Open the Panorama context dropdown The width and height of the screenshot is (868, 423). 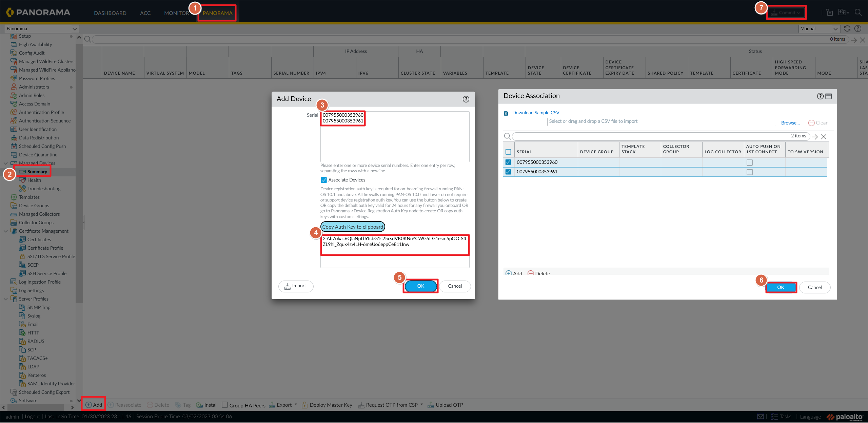coord(42,29)
